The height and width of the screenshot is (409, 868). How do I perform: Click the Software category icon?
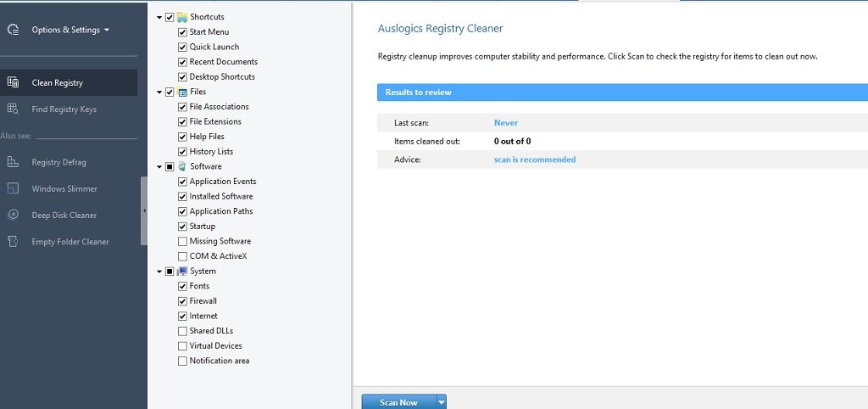[182, 166]
